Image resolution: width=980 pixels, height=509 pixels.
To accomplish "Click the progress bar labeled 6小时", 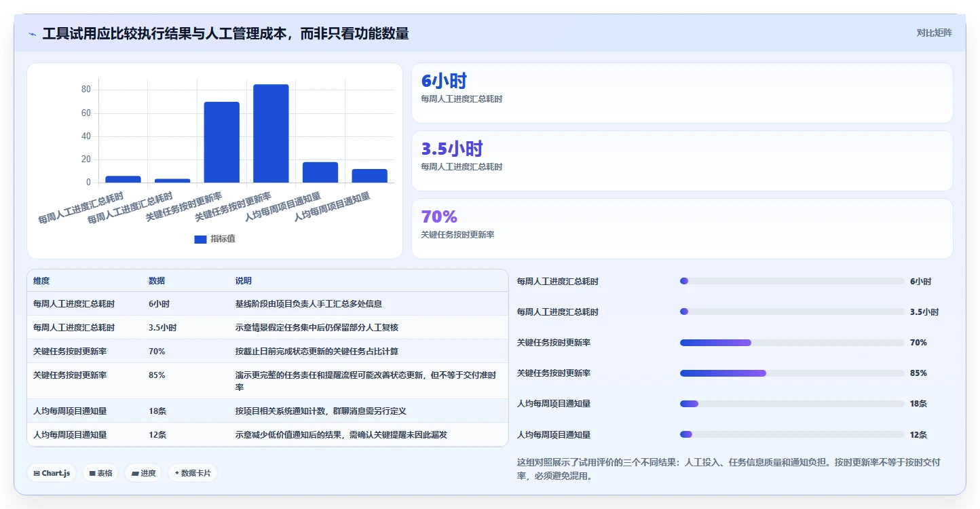I will [x=792, y=281].
